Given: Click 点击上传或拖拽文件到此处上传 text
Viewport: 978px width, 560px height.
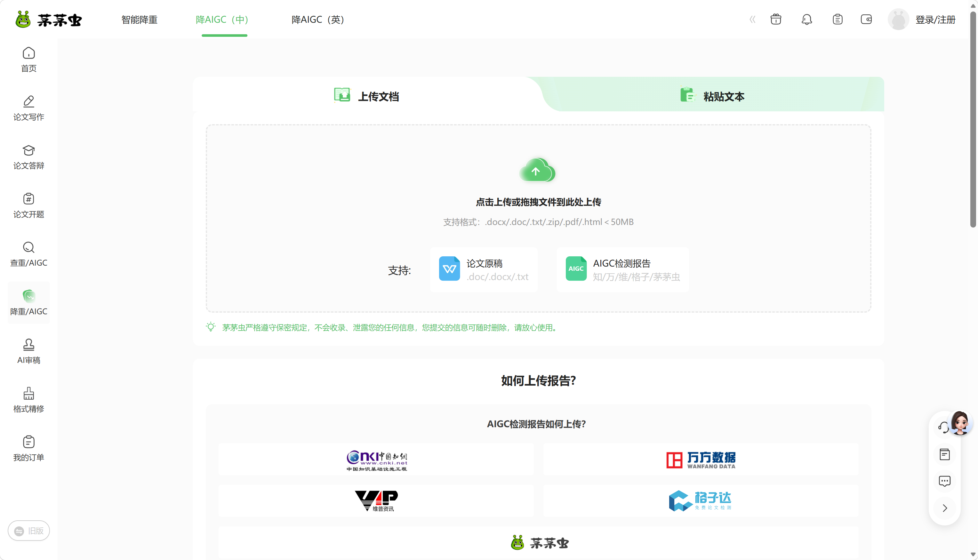Looking at the screenshot, I should 538,202.
